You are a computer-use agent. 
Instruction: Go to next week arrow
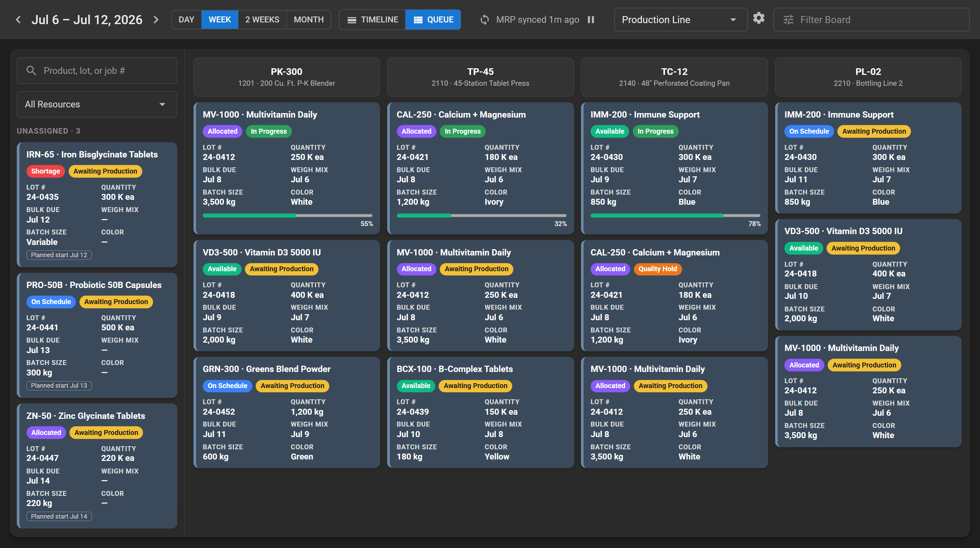click(x=156, y=19)
